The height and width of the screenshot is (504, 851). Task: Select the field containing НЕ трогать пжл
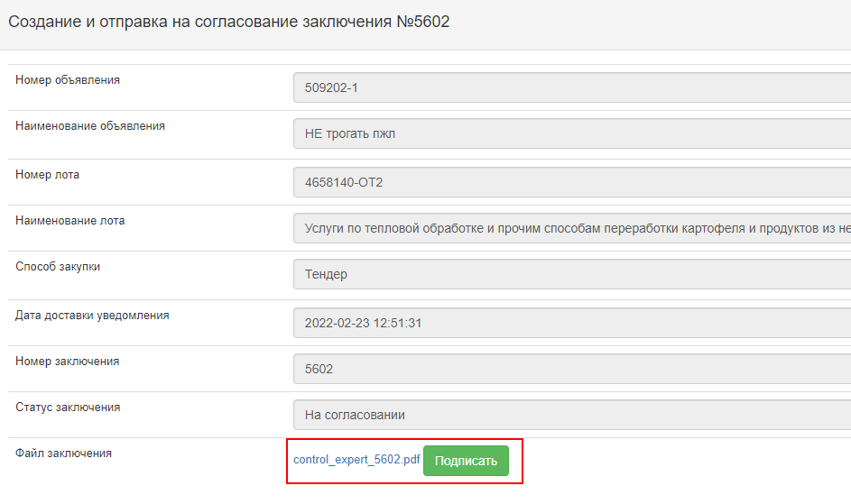tap(572, 133)
